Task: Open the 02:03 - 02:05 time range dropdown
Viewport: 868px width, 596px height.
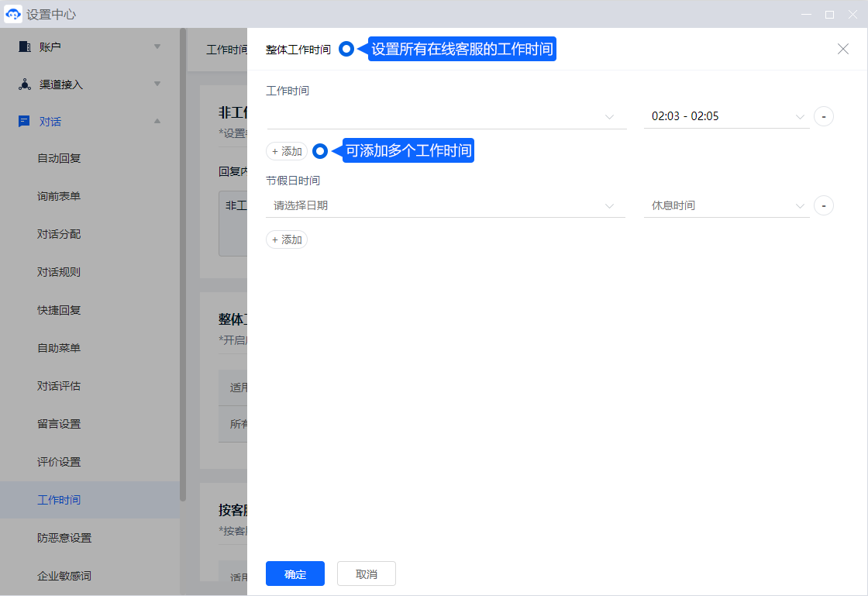Action: pos(726,116)
